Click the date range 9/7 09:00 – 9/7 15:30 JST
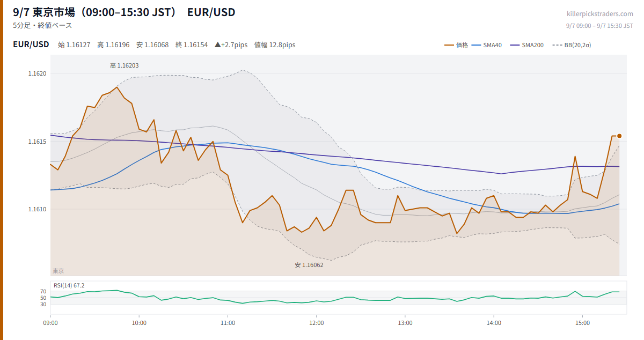The height and width of the screenshot is (340, 644). coord(600,26)
